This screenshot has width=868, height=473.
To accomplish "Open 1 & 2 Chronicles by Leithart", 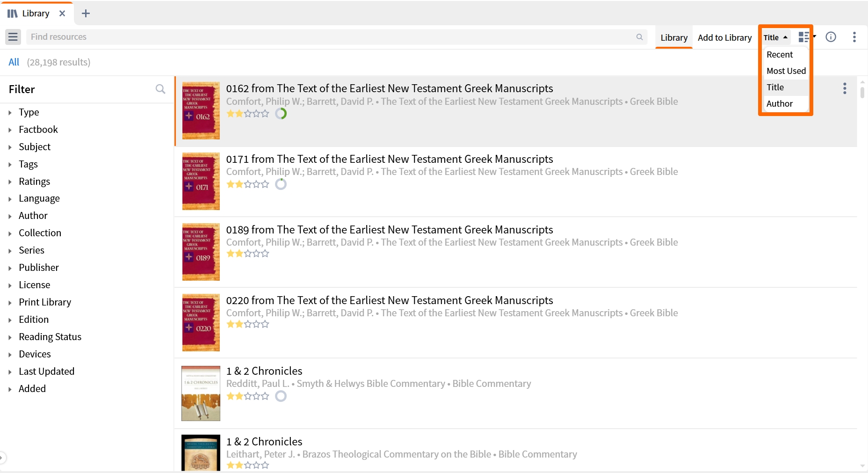I will coord(264,442).
